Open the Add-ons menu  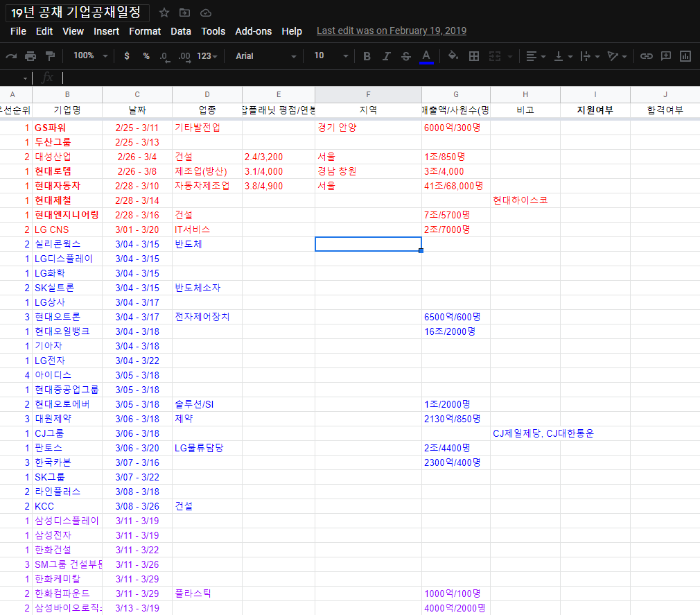[x=253, y=31]
